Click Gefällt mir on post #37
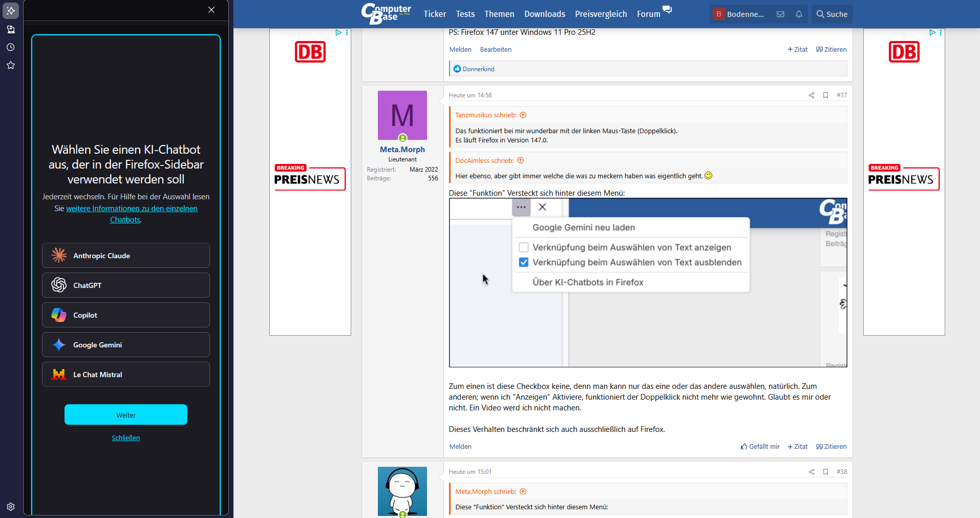Image resolution: width=980 pixels, height=518 pixels. coord(760,447)
